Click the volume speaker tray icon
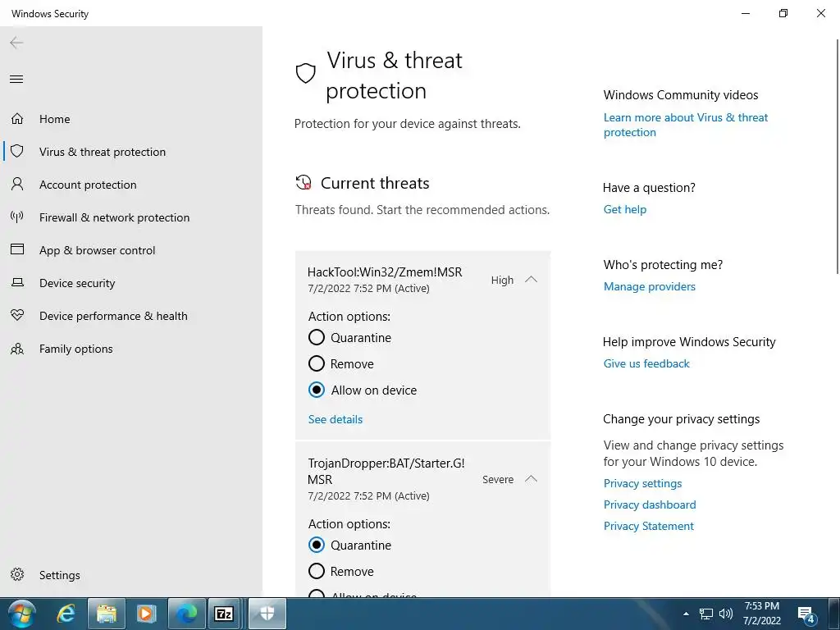The width and height of the screenshot is (840, 630). (x=725, y=614)
